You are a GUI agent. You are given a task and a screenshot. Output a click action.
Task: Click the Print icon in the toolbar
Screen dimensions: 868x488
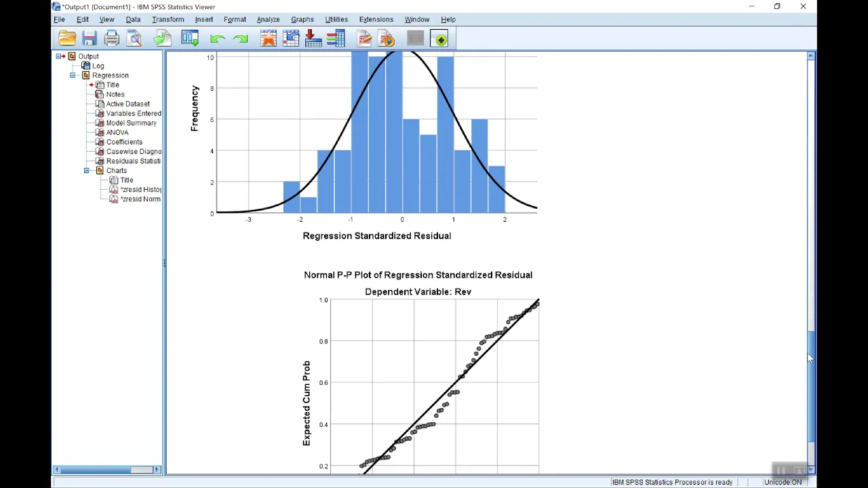tap(112, 39)
